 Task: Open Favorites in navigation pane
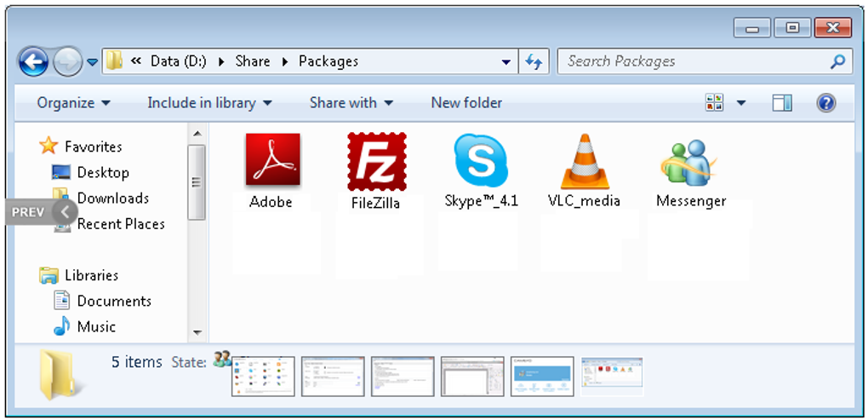point(94,147)
